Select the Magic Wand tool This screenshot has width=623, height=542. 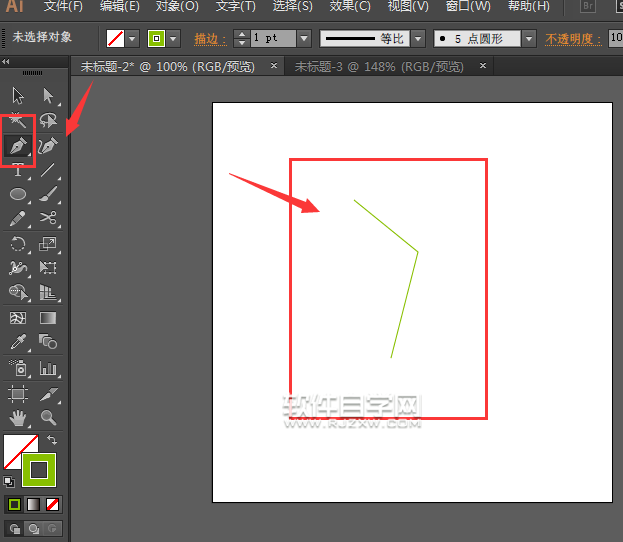click(18, 121)
